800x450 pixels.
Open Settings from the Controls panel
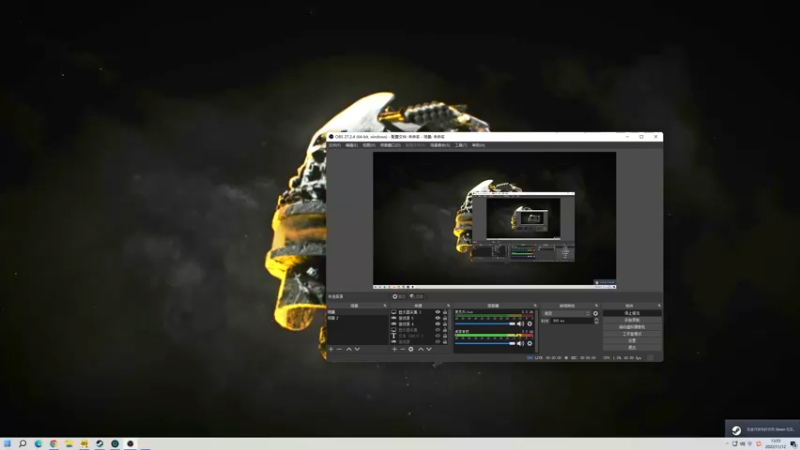pyautogui.click(x=632, y=341)
